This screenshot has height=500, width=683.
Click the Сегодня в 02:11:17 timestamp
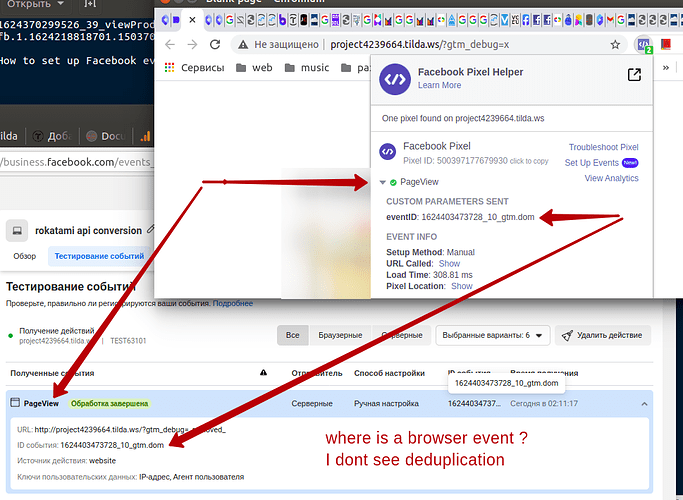pyautogui.click(x=544, y=404)
